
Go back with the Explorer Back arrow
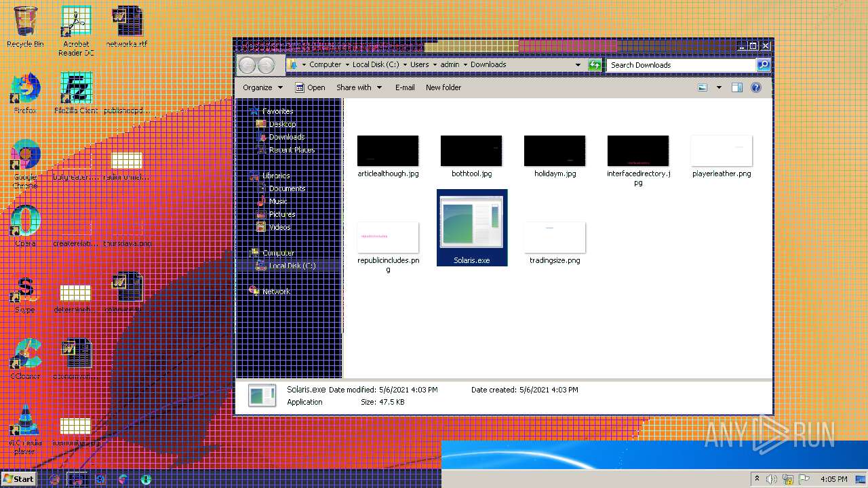pos(247,65)
